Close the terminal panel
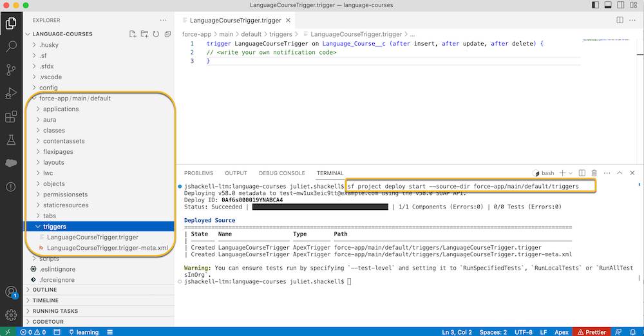This screenshot has height=336, width=644. [x=632, y=173]
